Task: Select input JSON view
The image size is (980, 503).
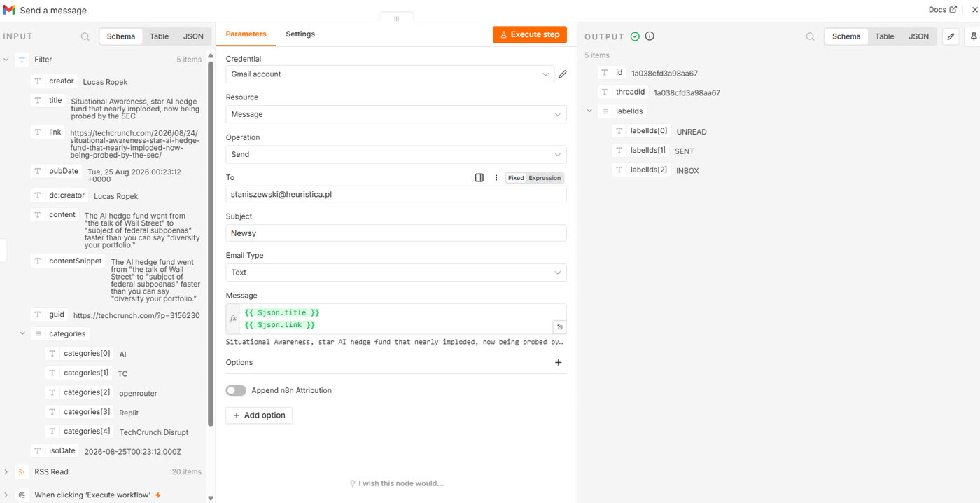Action: [194, 36]
